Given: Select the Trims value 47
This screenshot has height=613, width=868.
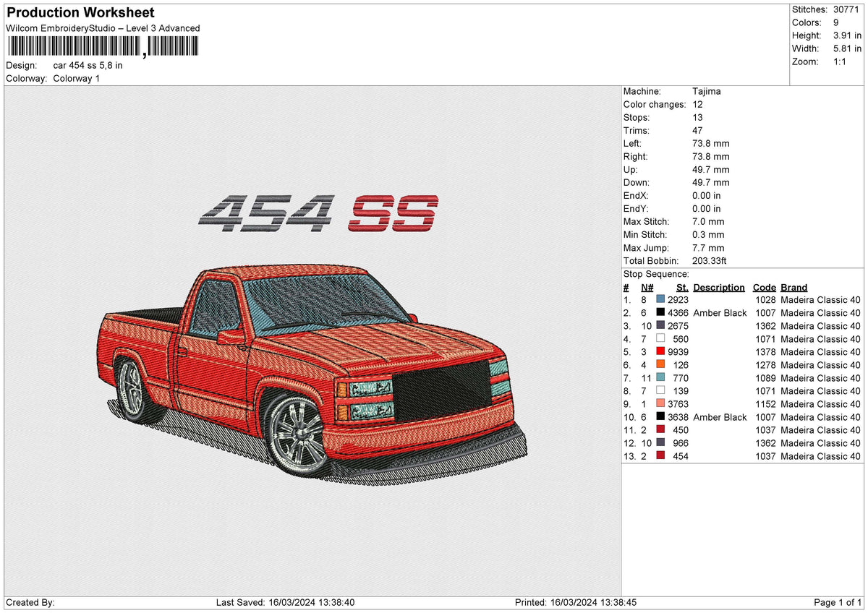Looking at the screenshot, I should [697, 130].
